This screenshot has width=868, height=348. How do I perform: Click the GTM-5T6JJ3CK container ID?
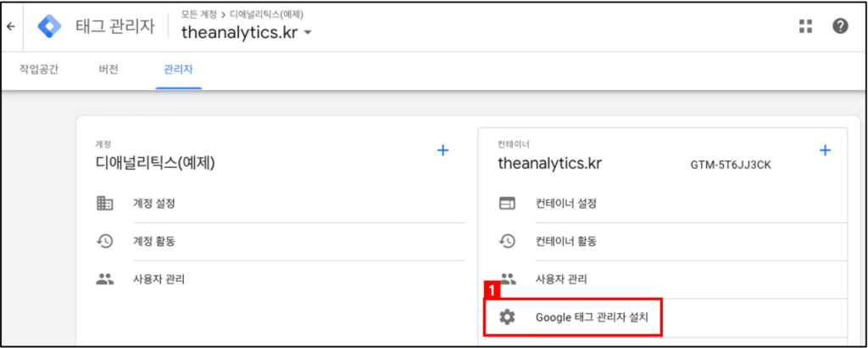point(731,166)
